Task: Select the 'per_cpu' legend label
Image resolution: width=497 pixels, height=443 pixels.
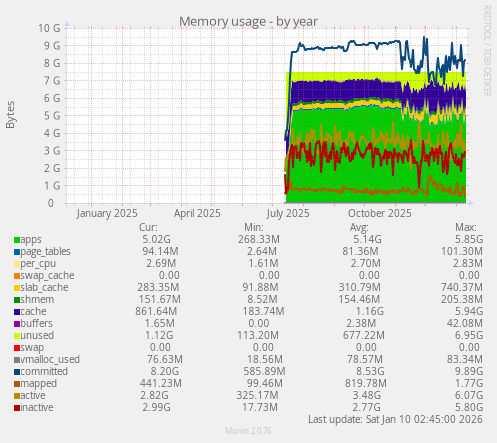Action: [x=38, y=264]
